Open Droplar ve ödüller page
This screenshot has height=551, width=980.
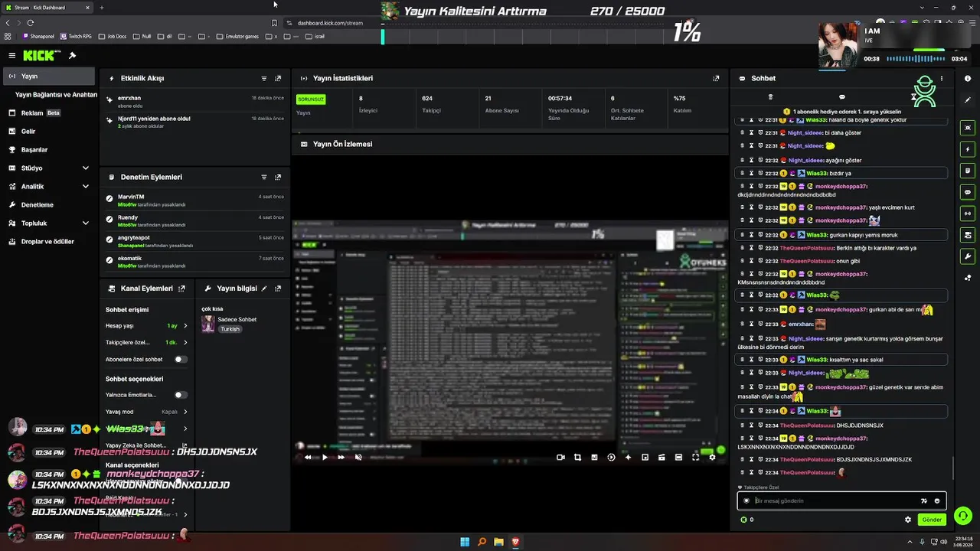click(x=48, y=242)
